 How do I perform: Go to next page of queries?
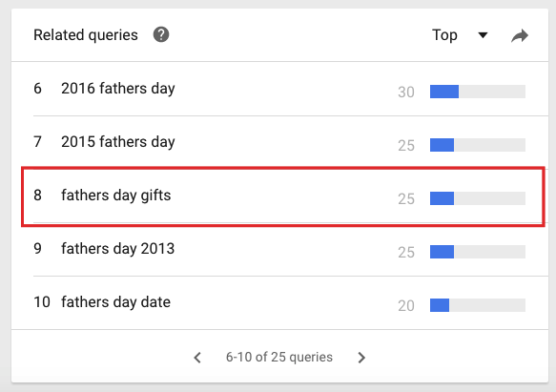(x=361, y=358)
